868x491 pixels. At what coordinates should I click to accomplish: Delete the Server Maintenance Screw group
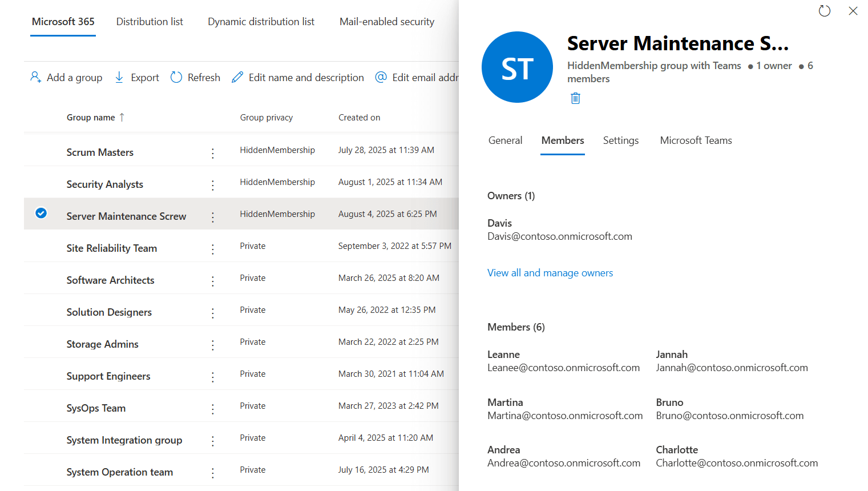point(575,98)
